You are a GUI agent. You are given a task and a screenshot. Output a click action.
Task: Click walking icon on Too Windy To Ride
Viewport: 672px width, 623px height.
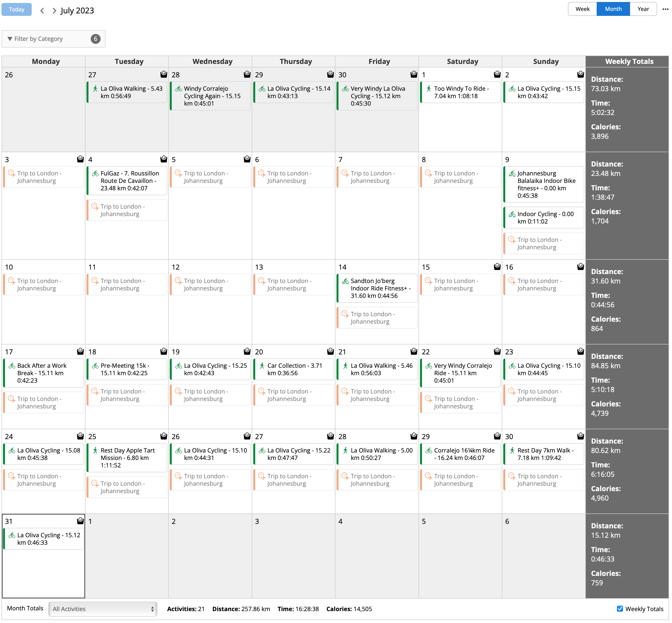pyautogui.click(x=429, y=89)
